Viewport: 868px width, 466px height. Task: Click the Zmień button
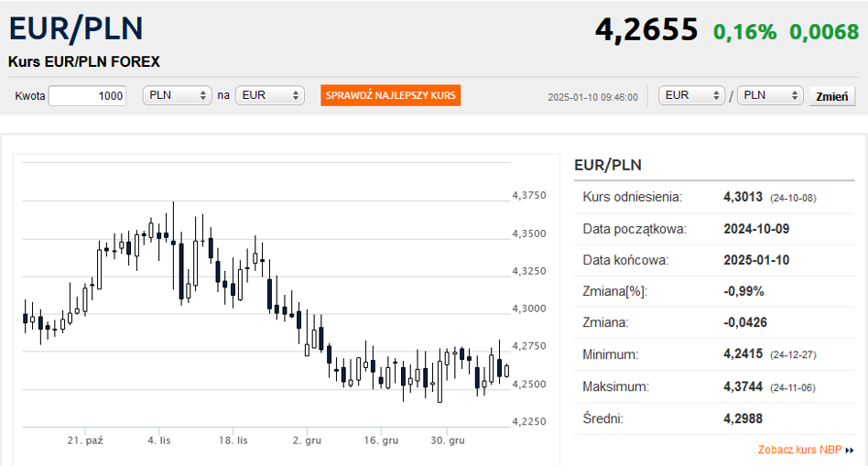pyautogui.click(x=832, y=96)
